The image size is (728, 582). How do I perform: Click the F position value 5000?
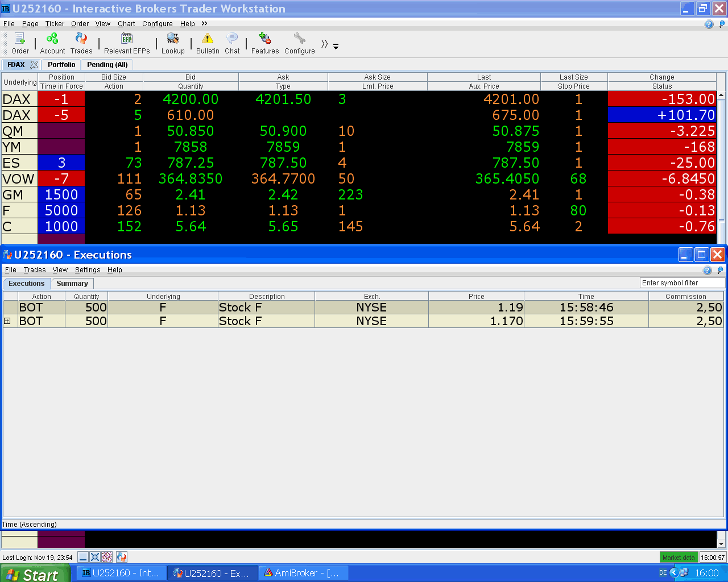[61, 210]
